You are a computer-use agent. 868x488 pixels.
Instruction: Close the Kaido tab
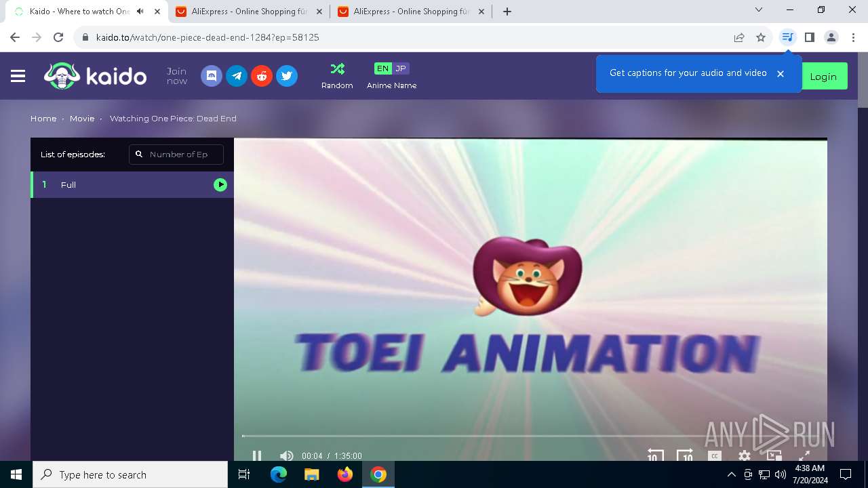point(157,12)
